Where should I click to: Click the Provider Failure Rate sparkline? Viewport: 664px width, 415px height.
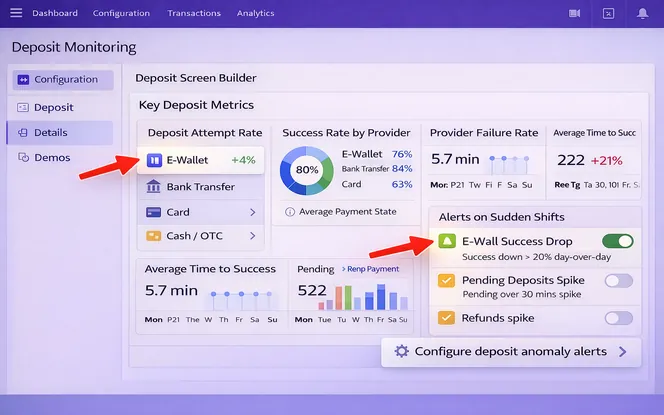pyautogui.click(x=509, y=165)
